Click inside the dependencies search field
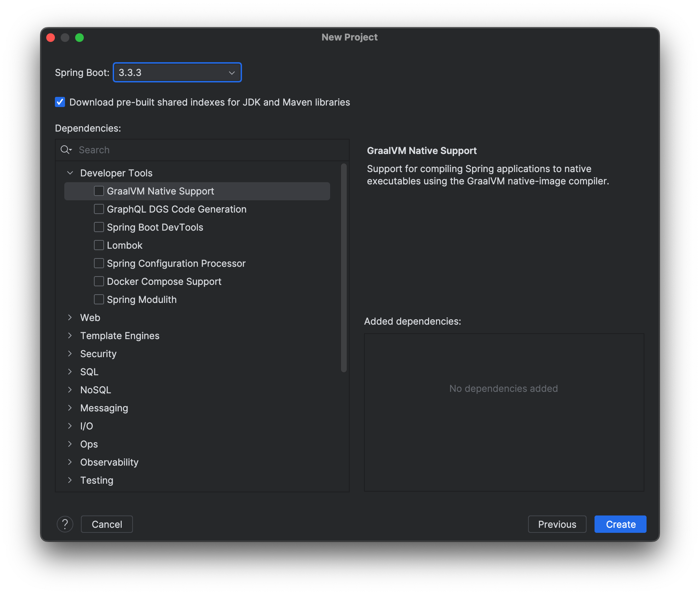Image resolution: width=700 pixels, height=595 pixels. [181, 150]
